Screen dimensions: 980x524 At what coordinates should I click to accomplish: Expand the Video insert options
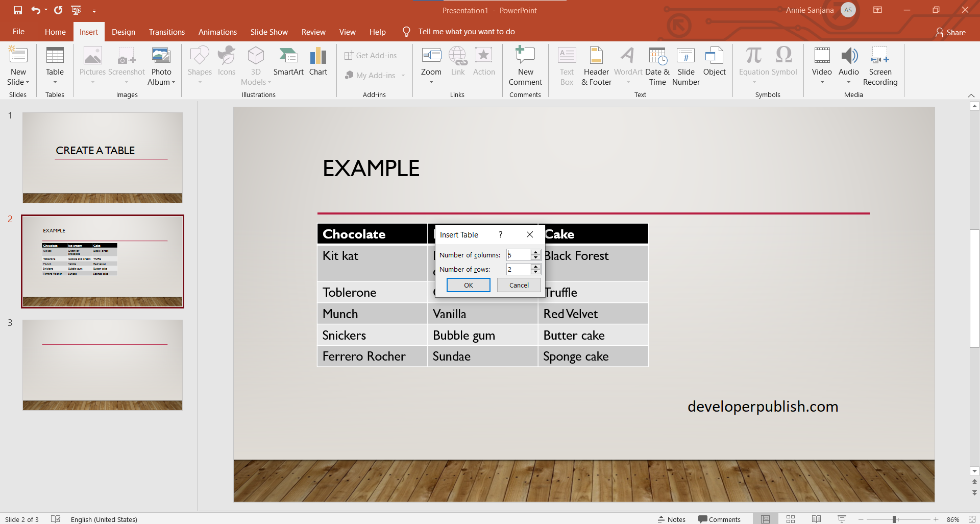pyautogui.click(x=822, y=82)
